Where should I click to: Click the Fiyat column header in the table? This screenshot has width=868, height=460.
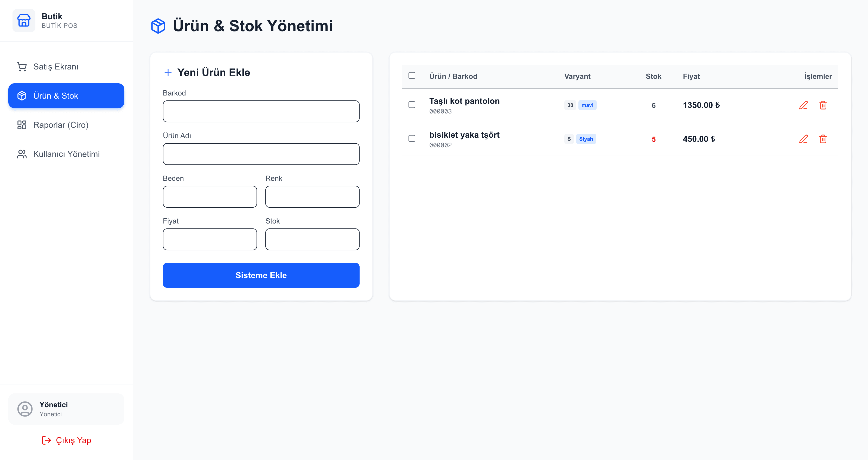pos(691,76)
